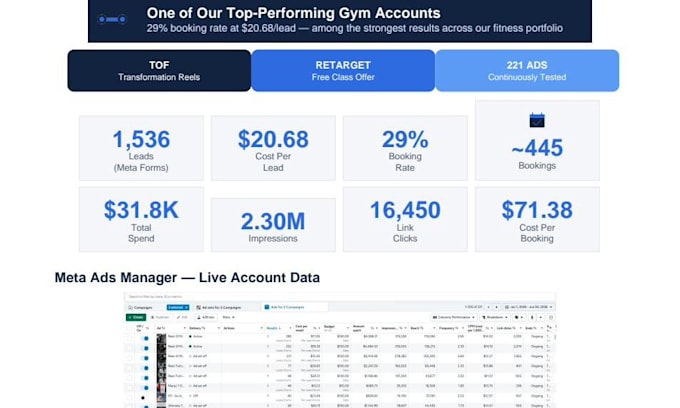Open the Columns: Performance dropdown
This screenshot has height=408, width=680.
[x=454, y=317]
